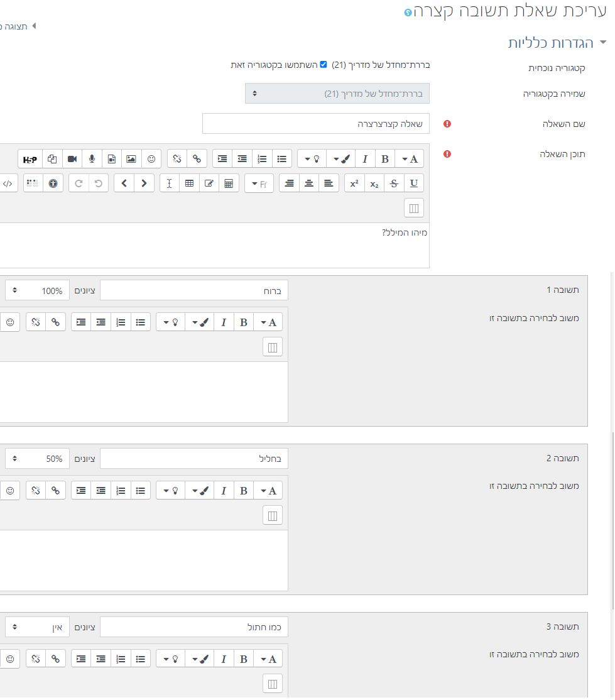Insert table in question text editor
Image resolution: width=615 pixels, height=700 pixels.
tap(189, 183)
